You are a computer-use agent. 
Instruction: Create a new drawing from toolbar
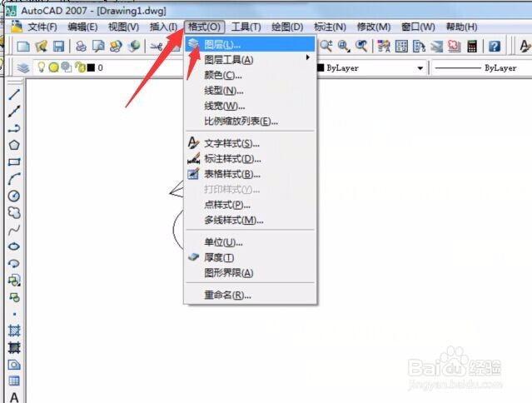point(23,46)
